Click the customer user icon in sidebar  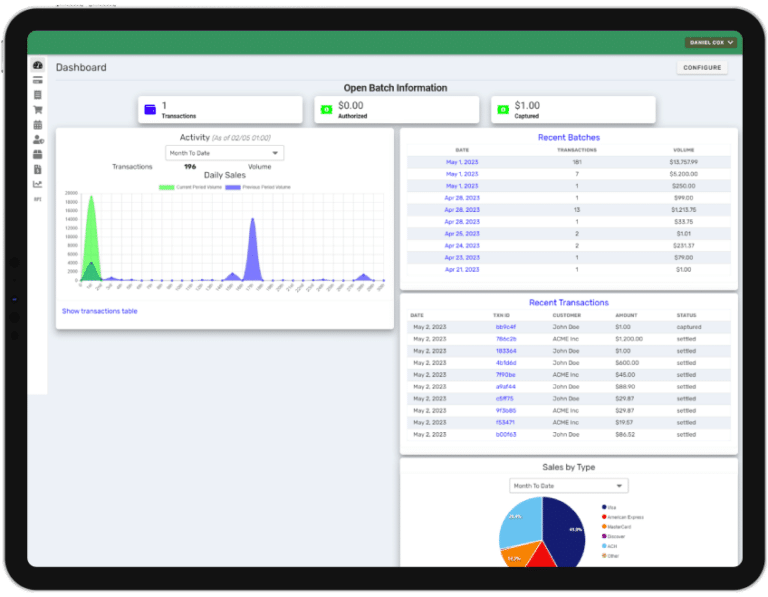tap(38, 140)
